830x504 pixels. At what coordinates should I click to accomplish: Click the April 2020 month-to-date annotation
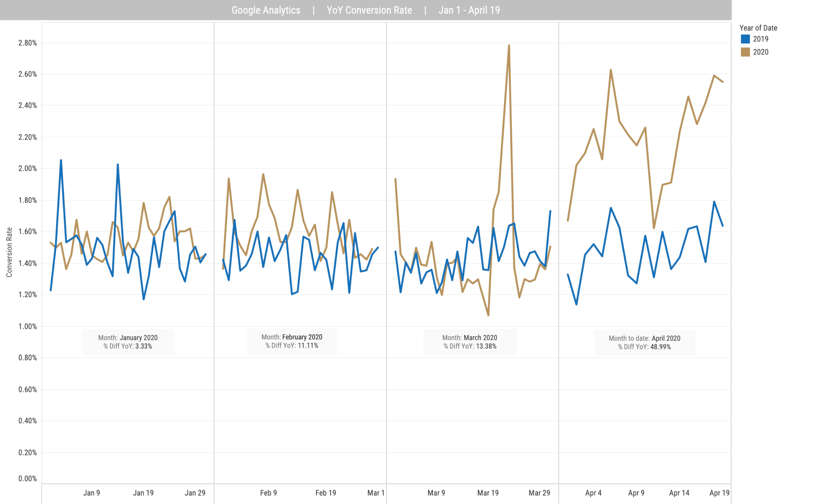coord(645,343)
